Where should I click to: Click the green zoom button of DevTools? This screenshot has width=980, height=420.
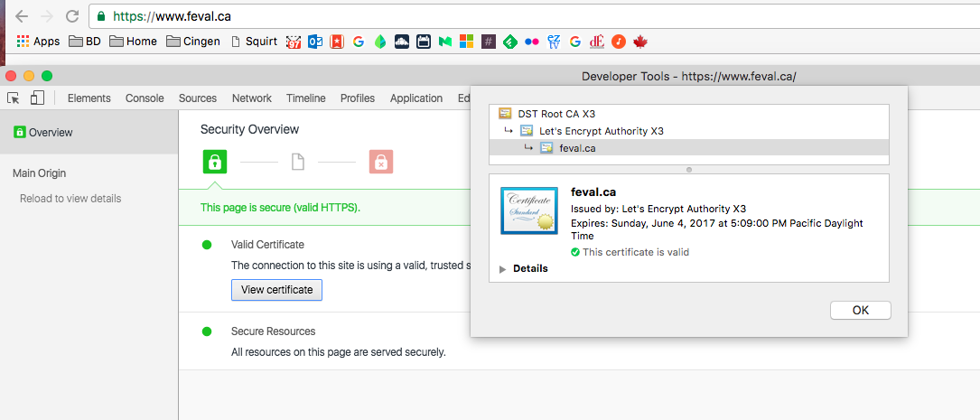point(47,76)
